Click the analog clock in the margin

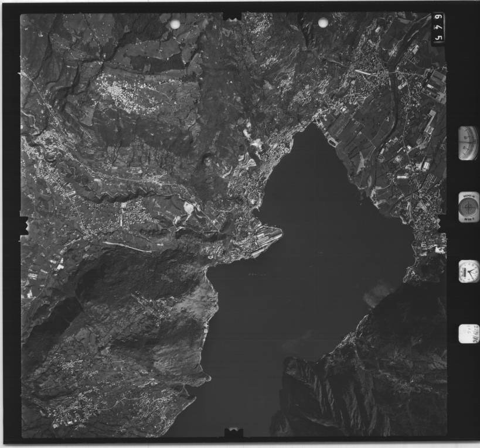click(x=468, y=272)
